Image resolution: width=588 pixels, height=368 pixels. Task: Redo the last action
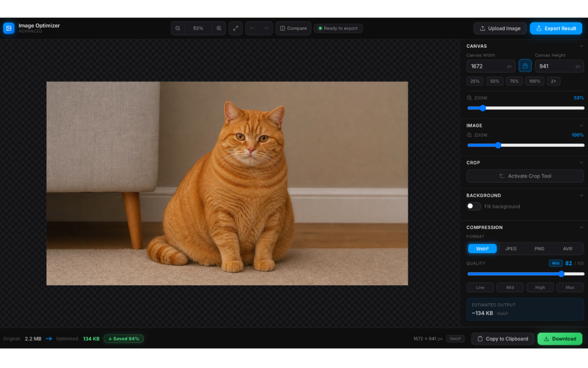tap(266, 28)
